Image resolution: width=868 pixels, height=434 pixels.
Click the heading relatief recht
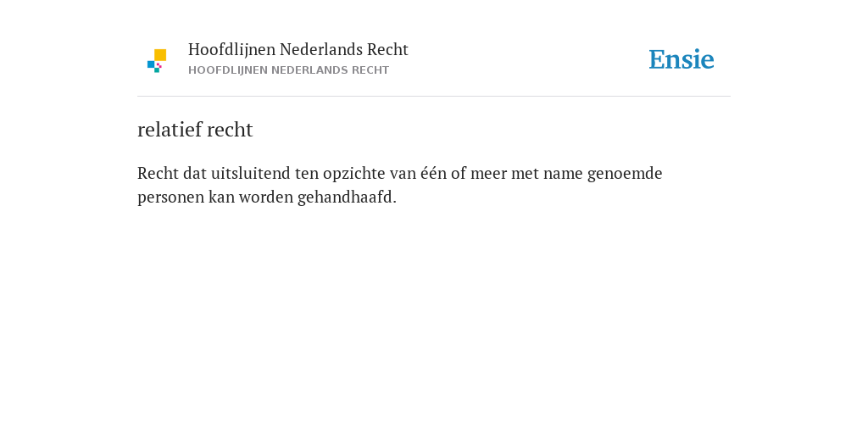pyautogui.click(x=195, y=130)
